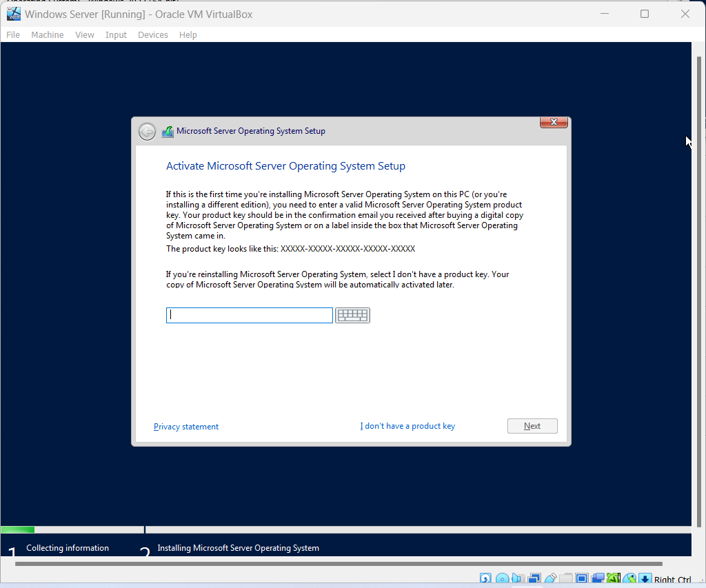Click the network adapters status icon

(x=534, y=578)
